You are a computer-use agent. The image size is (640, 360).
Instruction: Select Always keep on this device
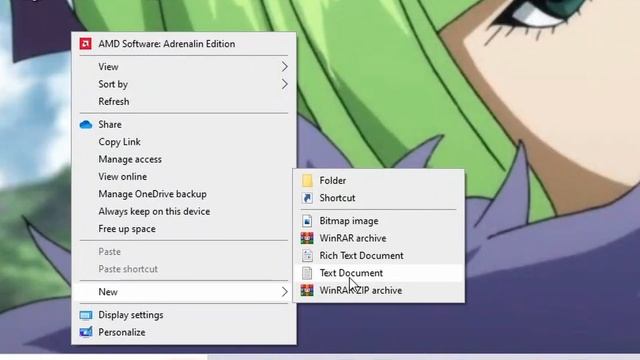coord(184,211)
